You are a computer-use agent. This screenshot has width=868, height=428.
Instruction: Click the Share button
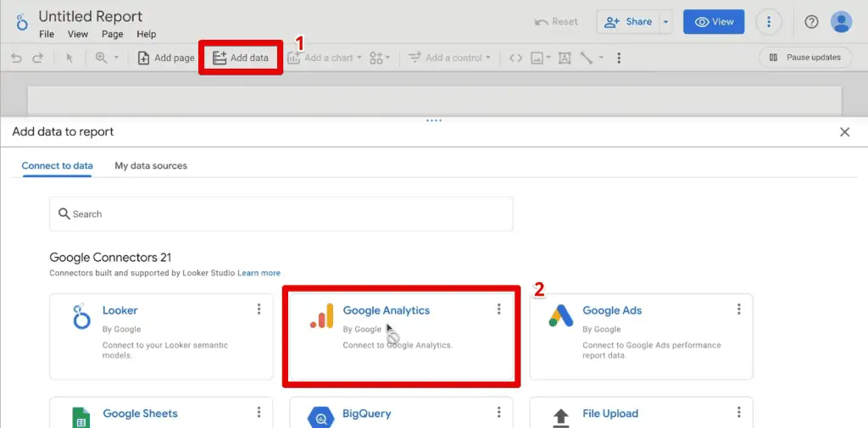click(x=628, y=21)
